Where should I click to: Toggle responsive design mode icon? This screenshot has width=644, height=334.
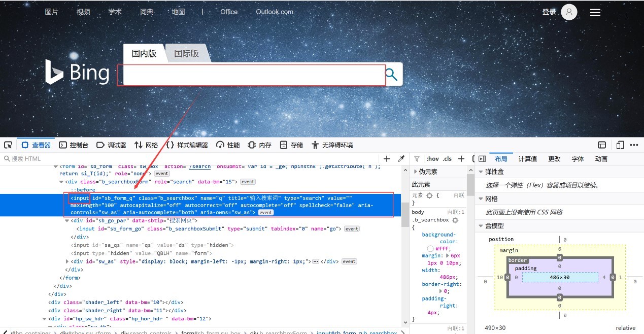(x=620, y=145)
